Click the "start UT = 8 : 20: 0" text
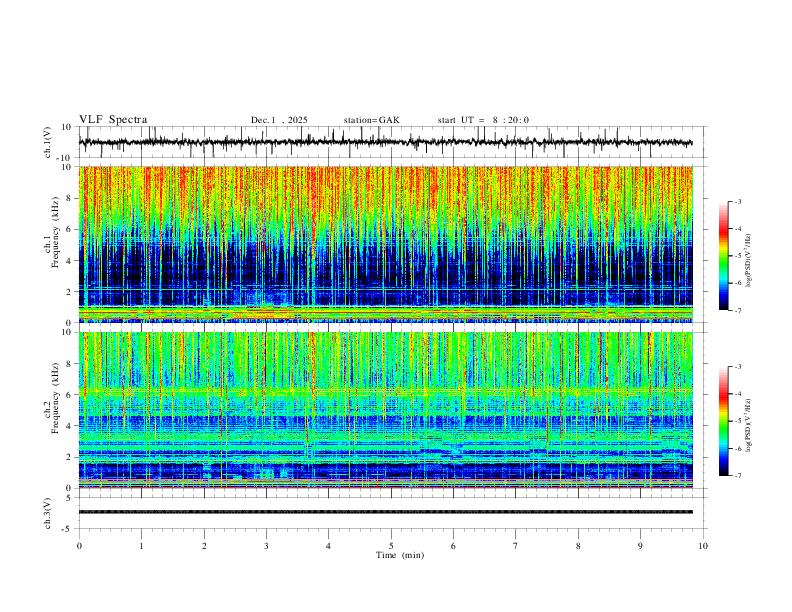Screen dimensions: 792x612 (x=483, y=120)
